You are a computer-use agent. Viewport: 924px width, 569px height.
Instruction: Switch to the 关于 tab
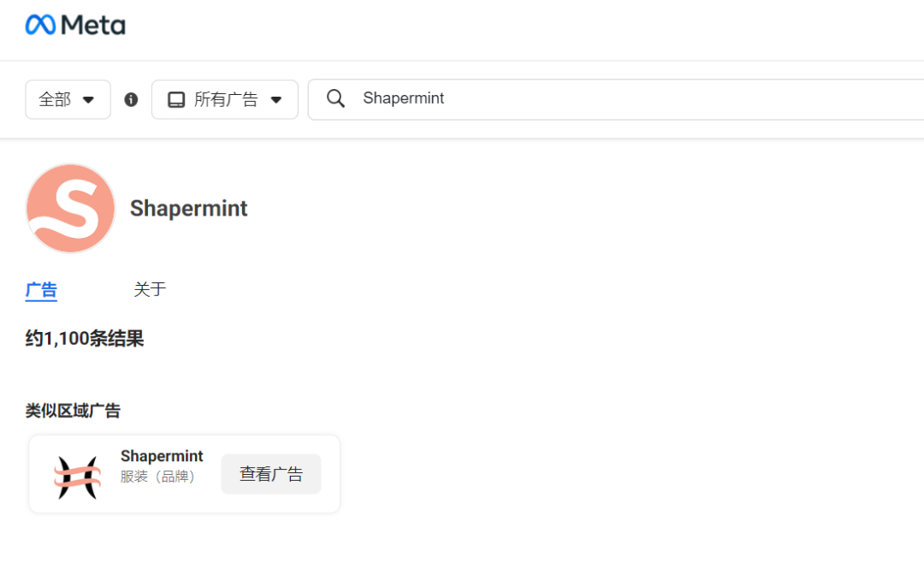pos(150,289)
